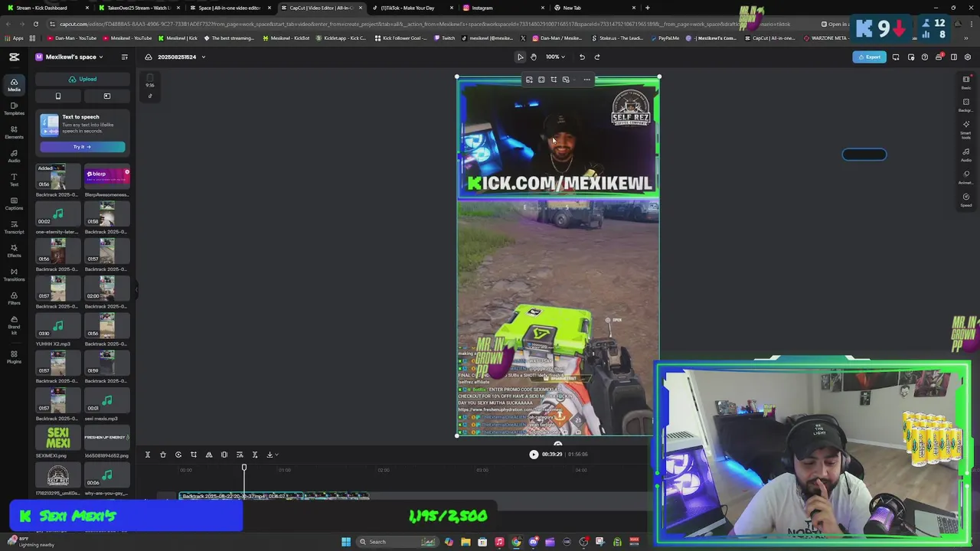Screen dimensions: 980x551
Task: Open the Templates panel
Action: 14,109
